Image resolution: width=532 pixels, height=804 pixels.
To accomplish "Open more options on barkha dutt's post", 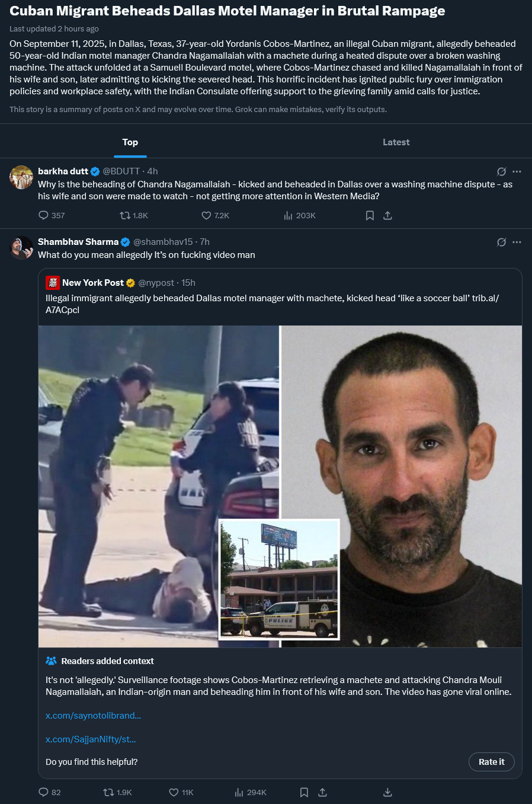I will pos(517,171).
